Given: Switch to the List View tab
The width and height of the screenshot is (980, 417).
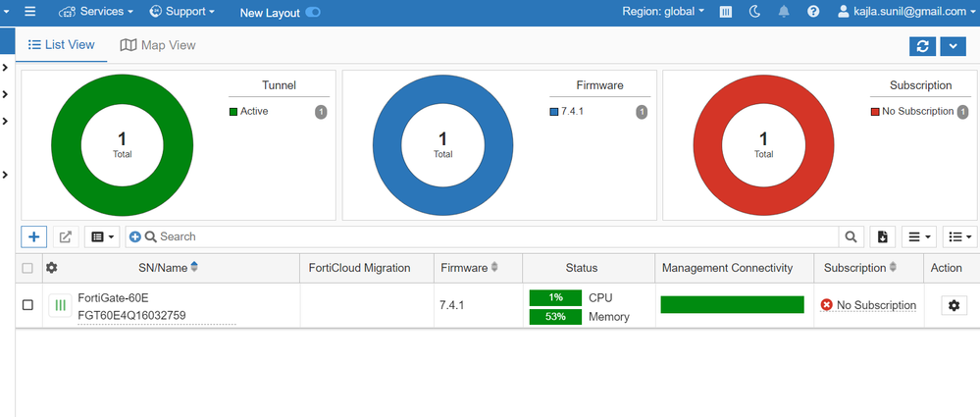Looking at the screenshot, I should click(61, 44).
